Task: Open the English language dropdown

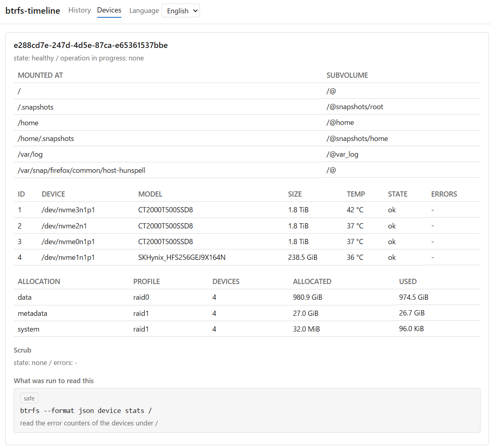Action: [181, 11]
